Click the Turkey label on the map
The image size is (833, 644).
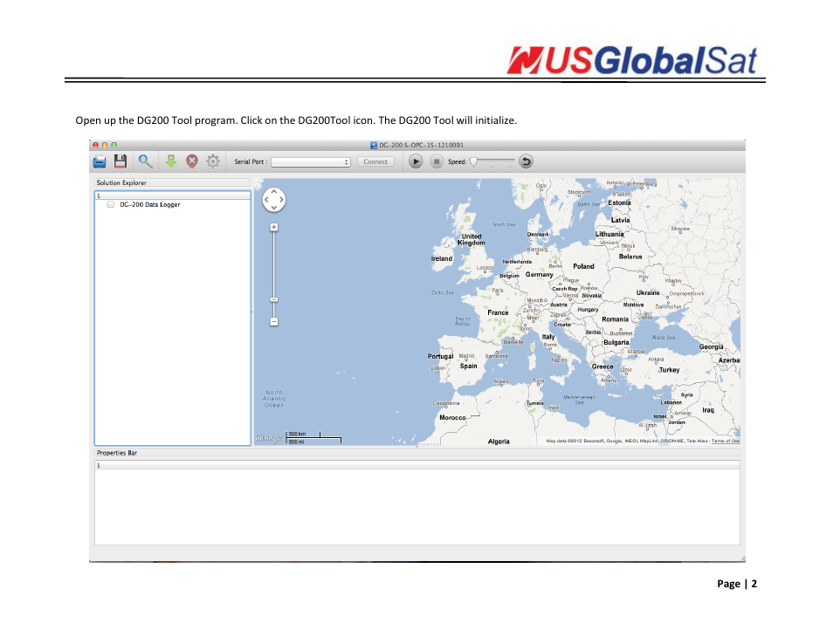(670, 370)
